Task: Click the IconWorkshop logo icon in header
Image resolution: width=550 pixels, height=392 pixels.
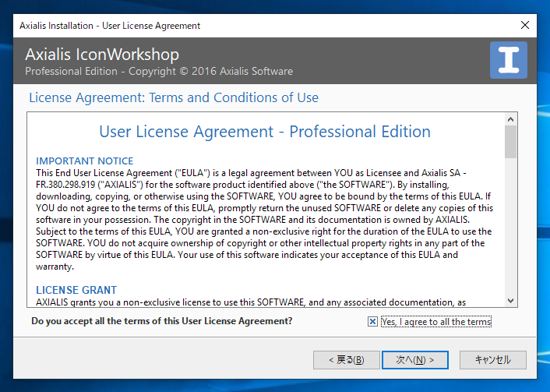Action: point(508,60)
